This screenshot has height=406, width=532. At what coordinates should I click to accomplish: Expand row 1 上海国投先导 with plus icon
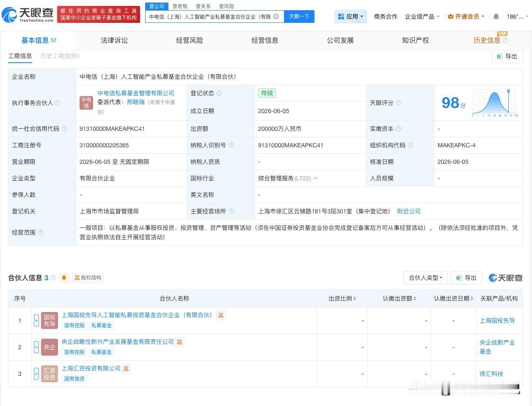(36, 320)
